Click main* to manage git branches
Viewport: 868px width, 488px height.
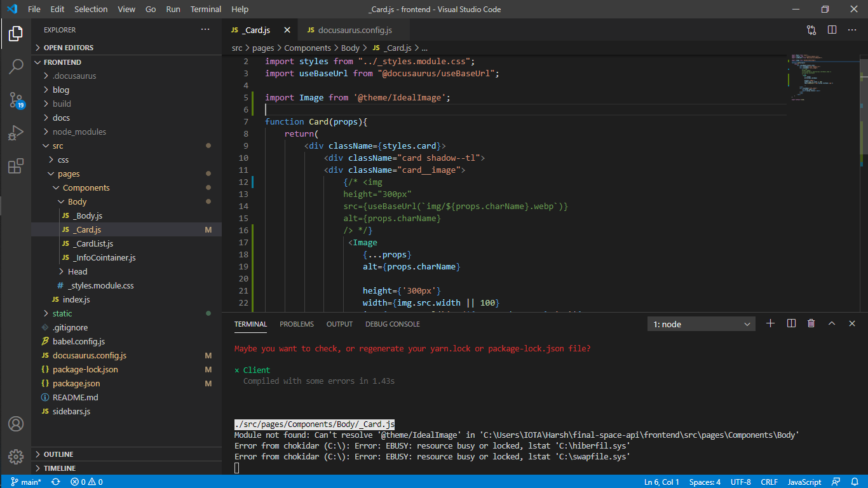click(x=27, y=482)
